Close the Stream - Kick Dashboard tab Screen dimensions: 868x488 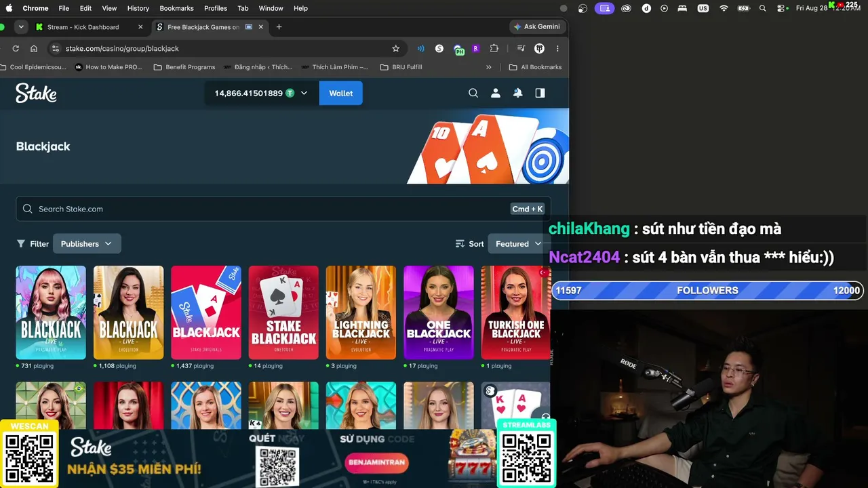pos(140,27)
